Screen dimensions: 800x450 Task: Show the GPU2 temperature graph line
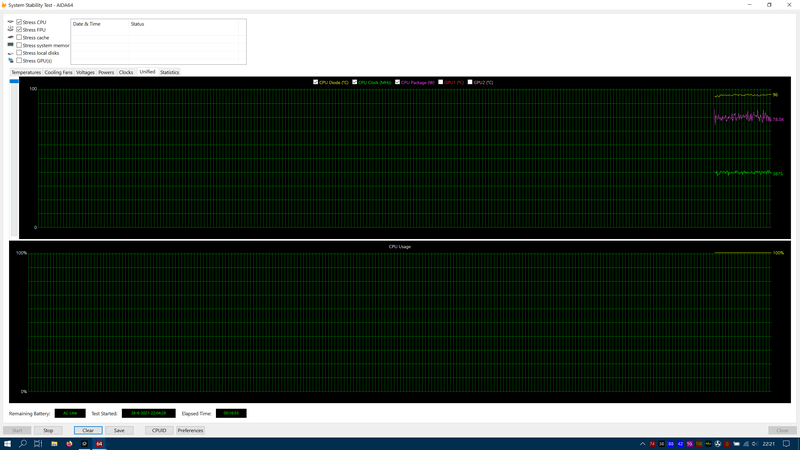tap(470, 82)
